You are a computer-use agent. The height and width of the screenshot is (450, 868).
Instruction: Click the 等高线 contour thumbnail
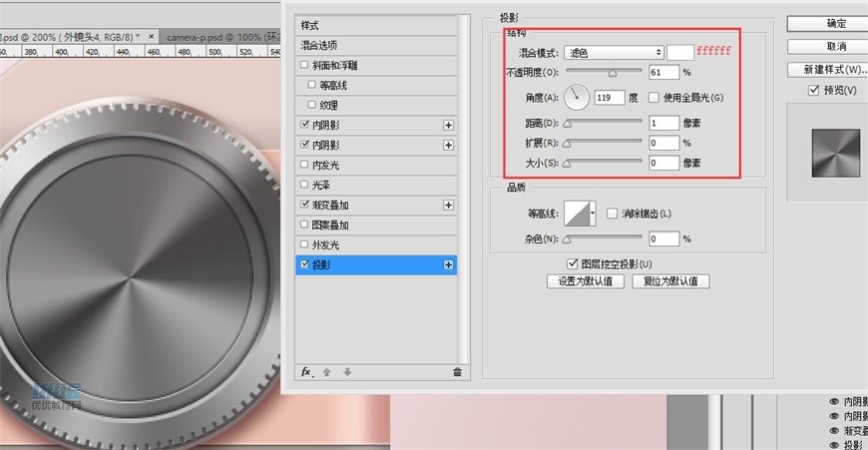[x=577, y=214]
